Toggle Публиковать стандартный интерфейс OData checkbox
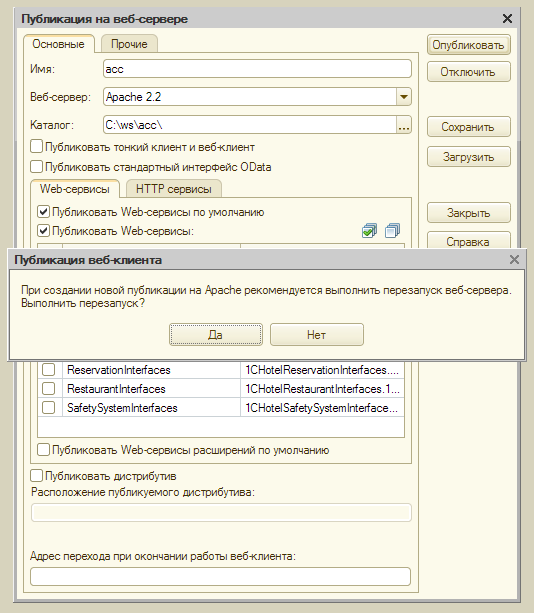The width and height of the screenshot is (534, 613). 36,167
